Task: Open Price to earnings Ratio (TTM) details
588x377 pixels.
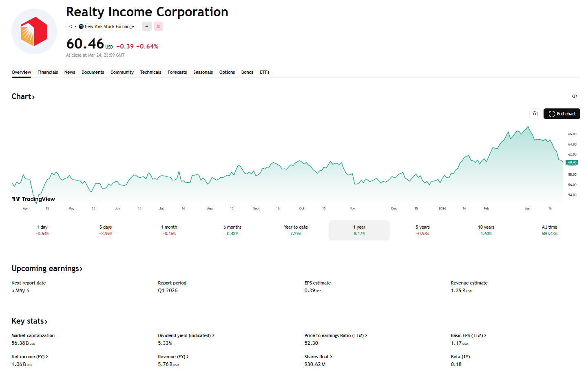Action: pyautogui.click(x=336, y=335)
